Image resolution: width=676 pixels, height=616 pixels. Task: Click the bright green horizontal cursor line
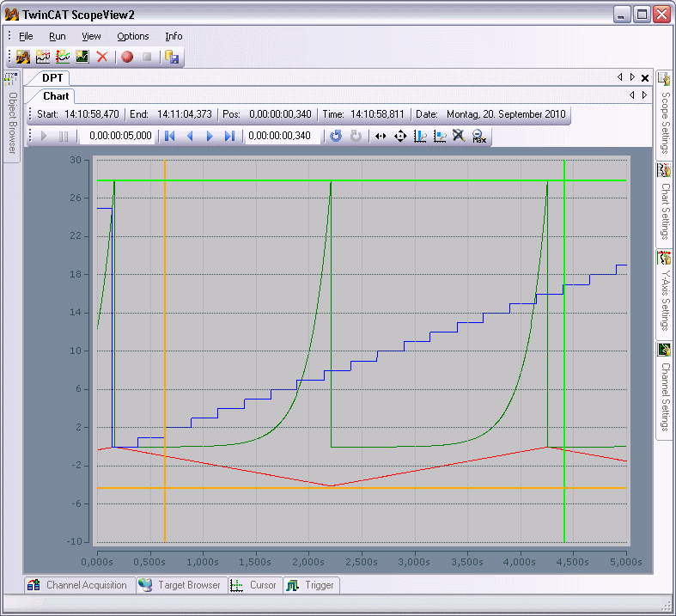tap(362, 180)
